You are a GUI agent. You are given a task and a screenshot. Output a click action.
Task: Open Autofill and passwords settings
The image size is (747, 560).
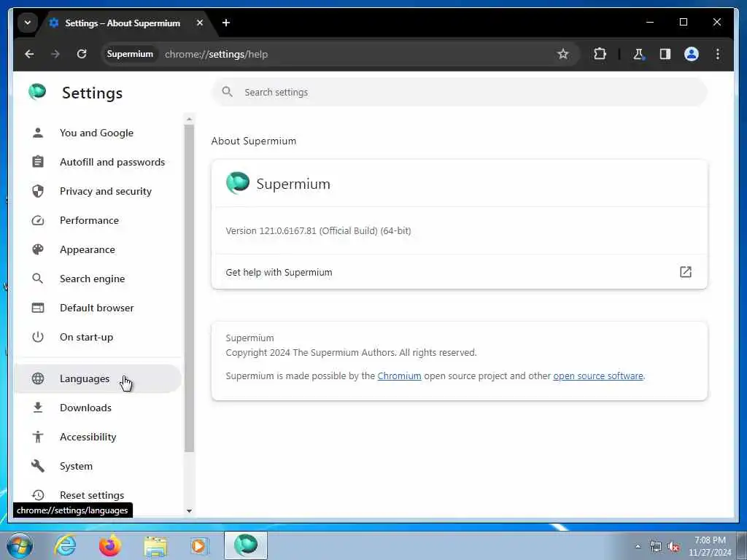(98, 162)
